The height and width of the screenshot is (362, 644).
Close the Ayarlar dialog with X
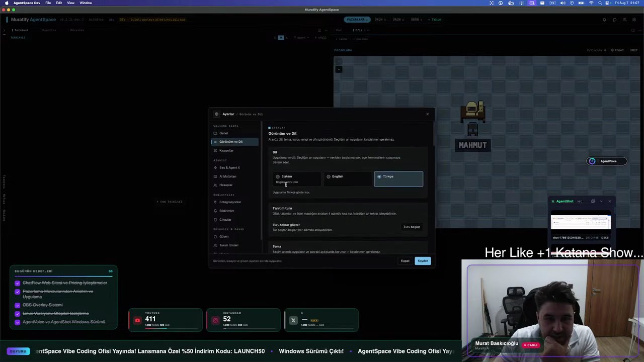(x=428, y=114)
